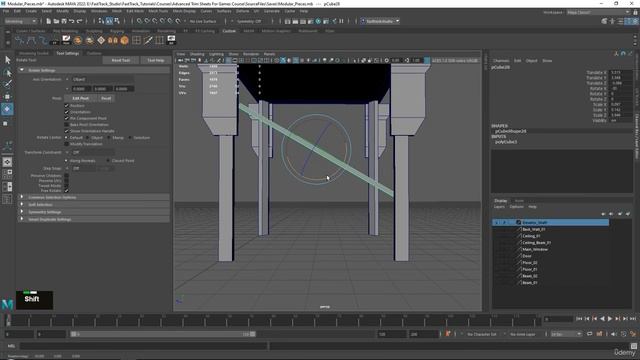Screen dimensions: 640x360
Task: Click the viewport Shading menu
Action: coord(197,54)
